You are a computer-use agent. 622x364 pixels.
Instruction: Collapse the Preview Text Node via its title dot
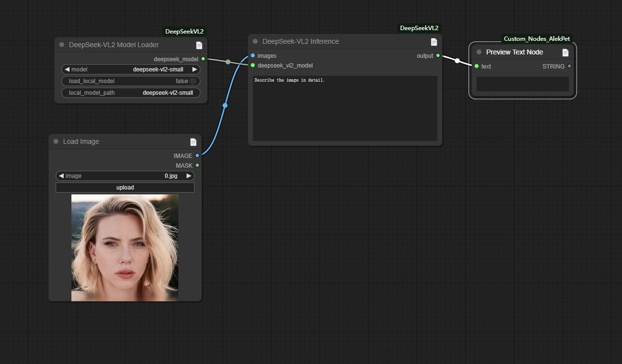[479, 52]
